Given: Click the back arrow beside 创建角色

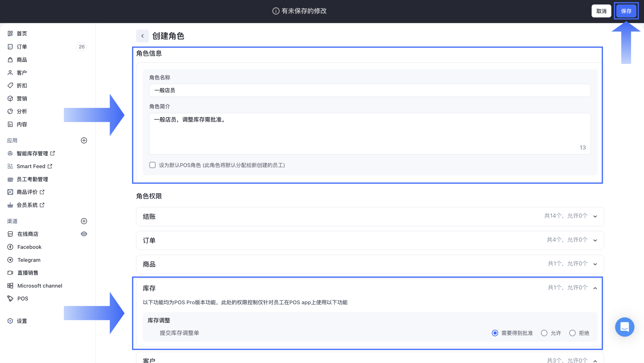Looking at the screenshot, I should (142, 36).
